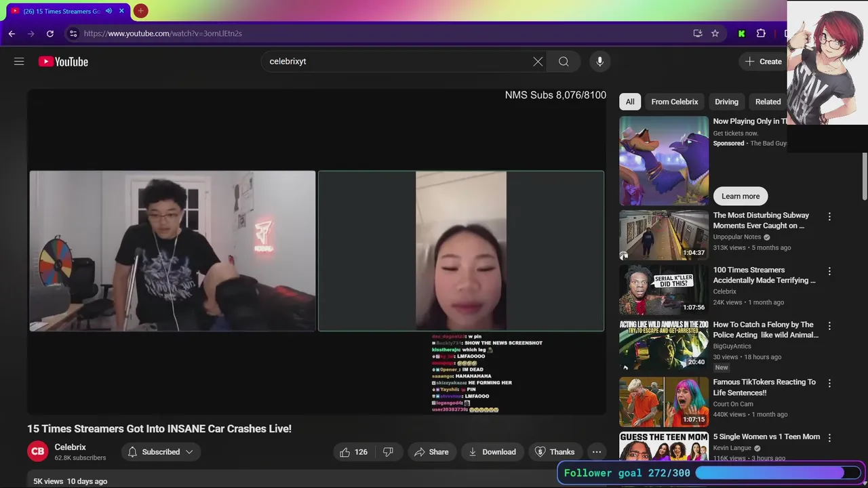Open a new browser tab
Screen dimensions: 868x488
(140, 11)
